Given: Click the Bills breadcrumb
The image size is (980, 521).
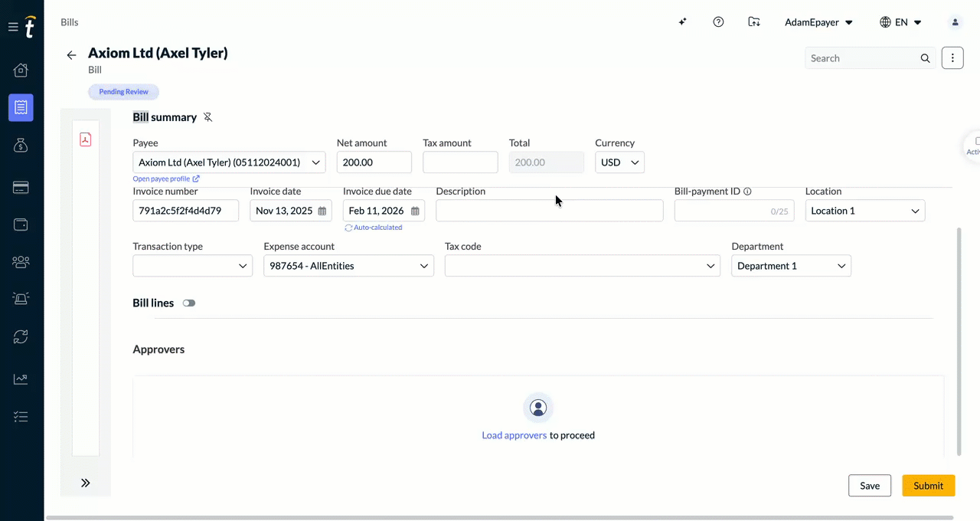Looking at the screenshot, I should 70,22.
